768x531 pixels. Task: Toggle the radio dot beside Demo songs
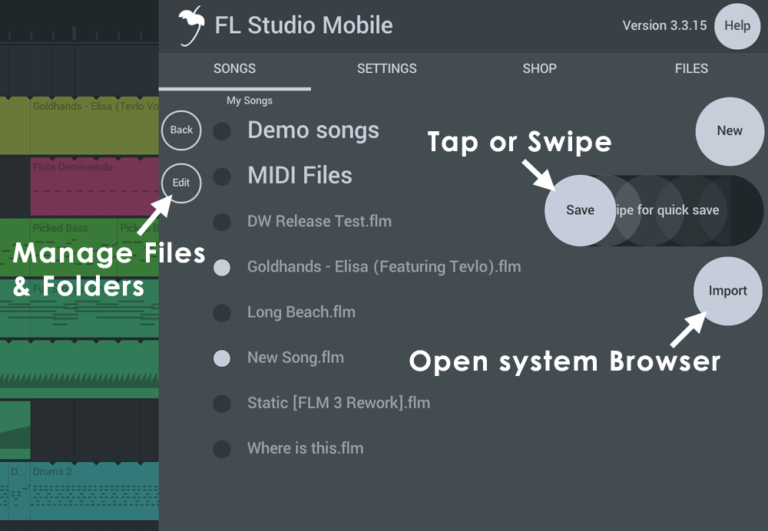tap(222, 131)
